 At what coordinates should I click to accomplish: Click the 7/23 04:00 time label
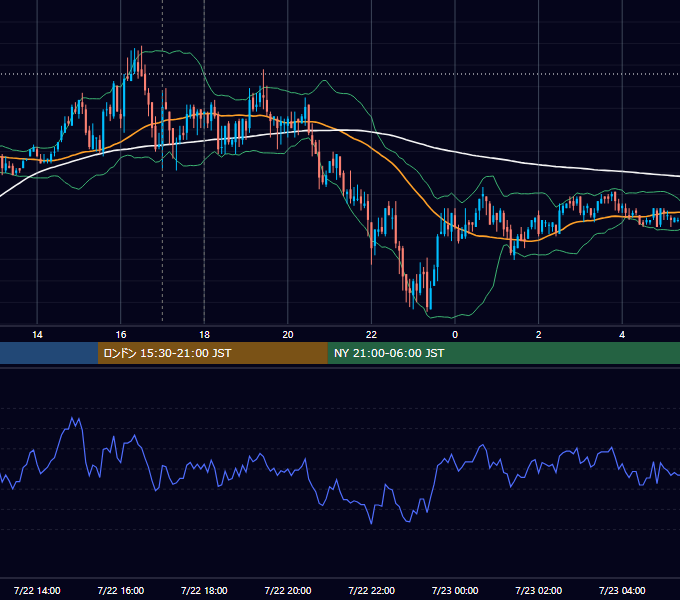pos(622,590)
